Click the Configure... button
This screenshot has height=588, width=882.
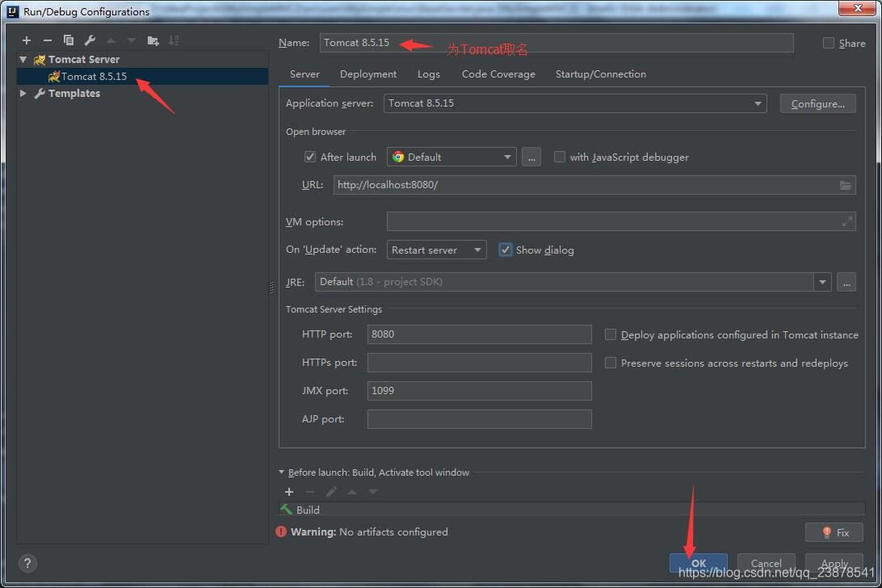(x=818, y=103)
